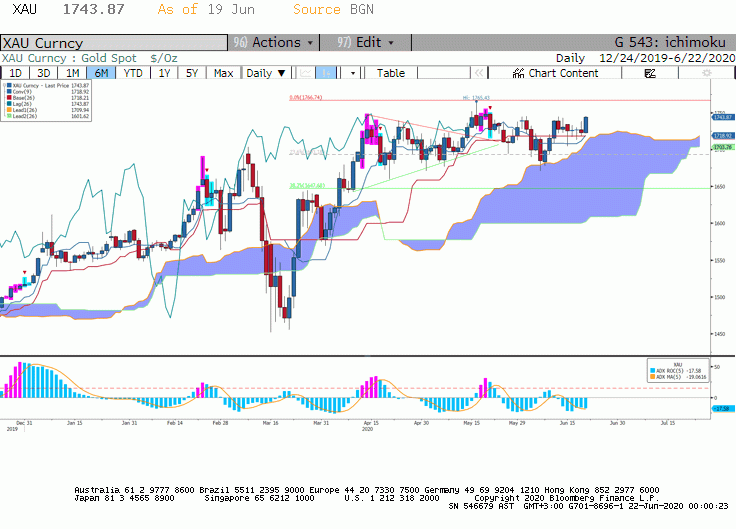Click the Jun 15 date axis label
The width and height of the screenshot is (736, 529).
(567, 423)
